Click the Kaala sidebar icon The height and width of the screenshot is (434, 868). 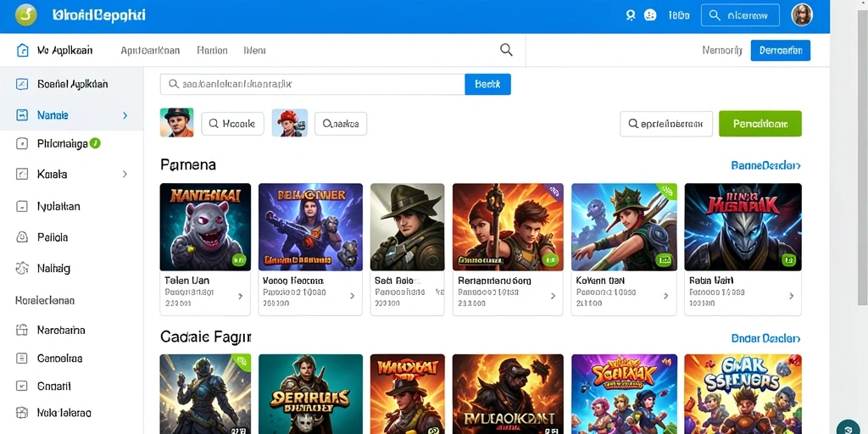point(22,175)
